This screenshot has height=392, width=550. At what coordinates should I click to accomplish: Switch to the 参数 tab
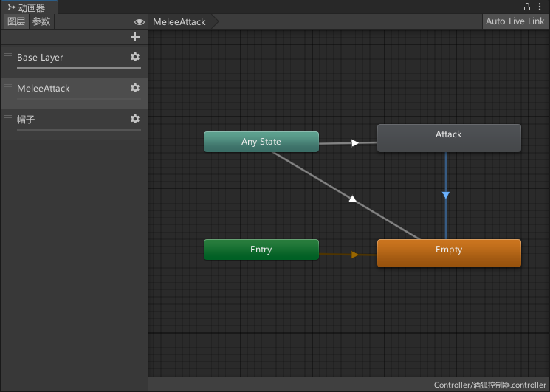(41, 21)
